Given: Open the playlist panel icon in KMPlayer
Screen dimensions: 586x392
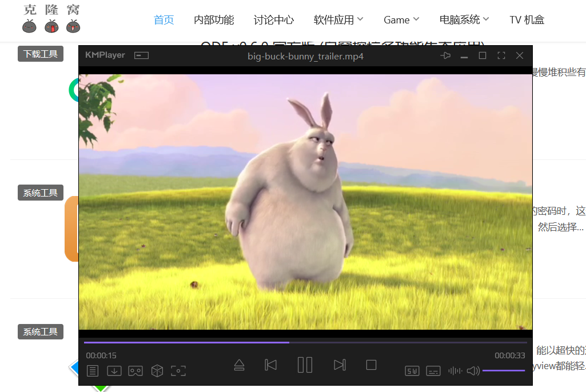Looking at the screenshot, I should 92,371.
